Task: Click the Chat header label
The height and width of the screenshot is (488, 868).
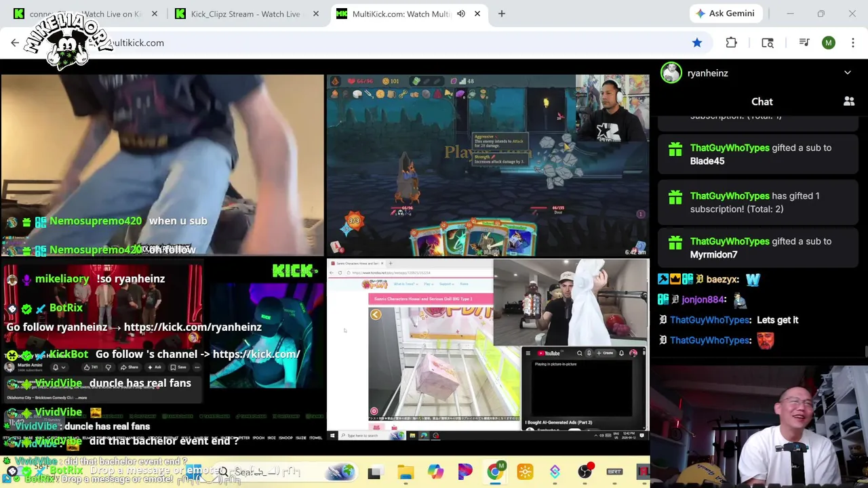Action: tap(762, 102)
